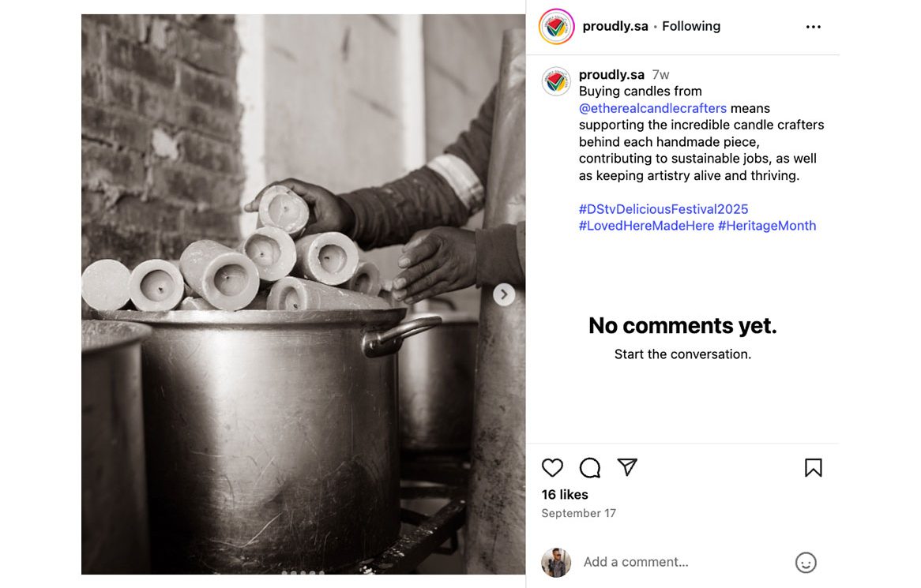921x588 pixels.
Task: Save the post with bookmark icon
Action: click(813, 468)
